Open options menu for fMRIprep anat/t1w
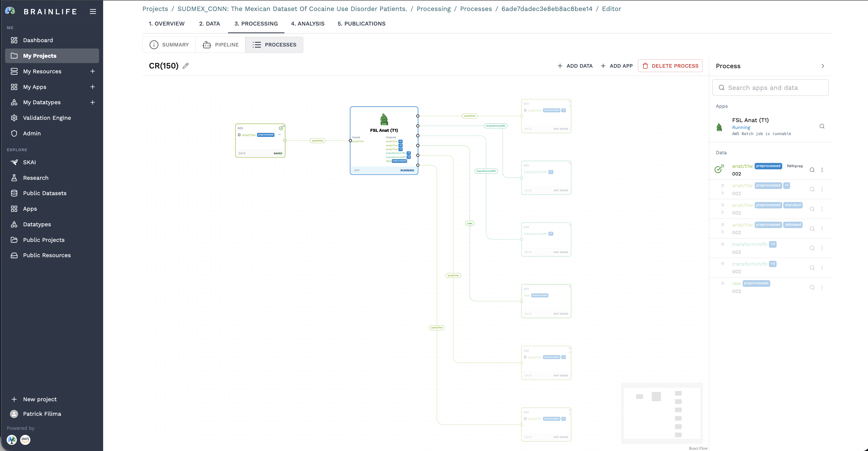The width and height of the screenshot is (868, 451). point(822,170)
